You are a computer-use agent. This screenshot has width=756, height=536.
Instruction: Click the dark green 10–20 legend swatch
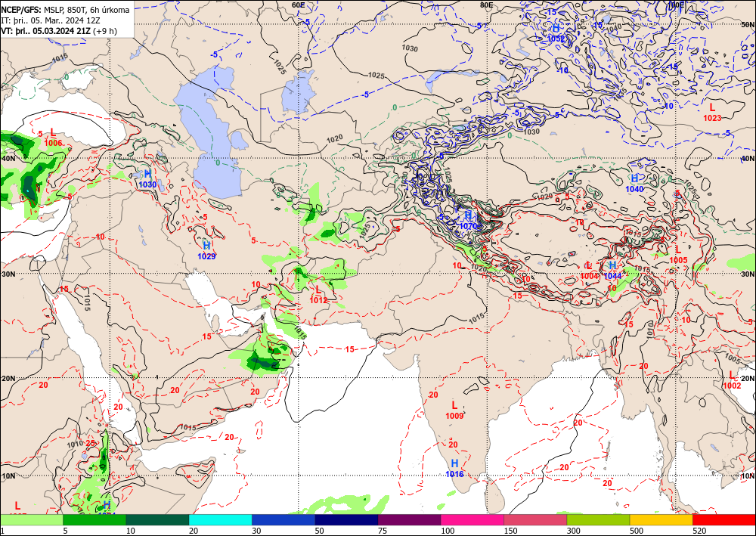coord(158,519)
